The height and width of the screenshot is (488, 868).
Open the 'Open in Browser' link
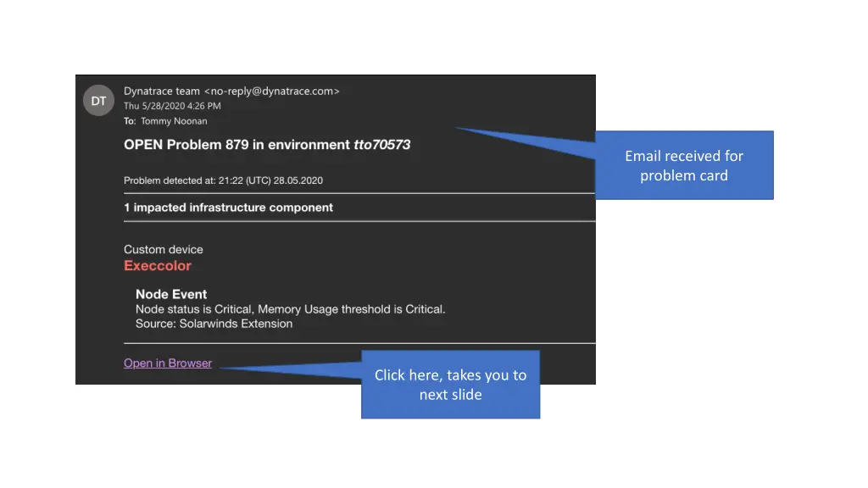pyautogui.click(x=168, y=363)
